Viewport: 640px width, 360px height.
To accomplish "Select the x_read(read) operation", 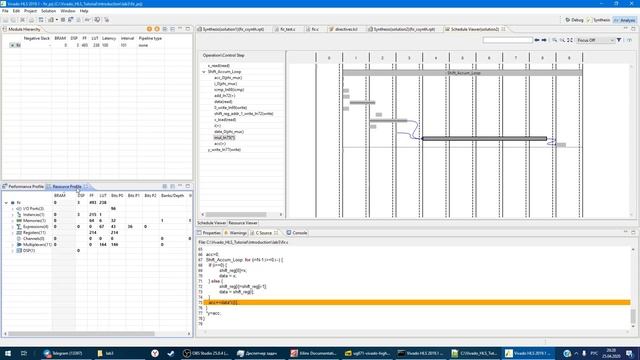I will (x=218, y=66).
